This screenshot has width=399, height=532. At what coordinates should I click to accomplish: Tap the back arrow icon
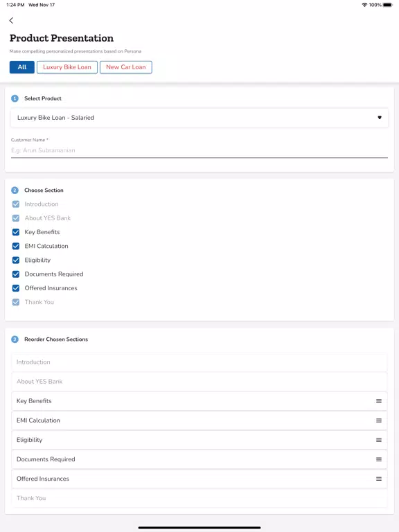tap(11, 21)
